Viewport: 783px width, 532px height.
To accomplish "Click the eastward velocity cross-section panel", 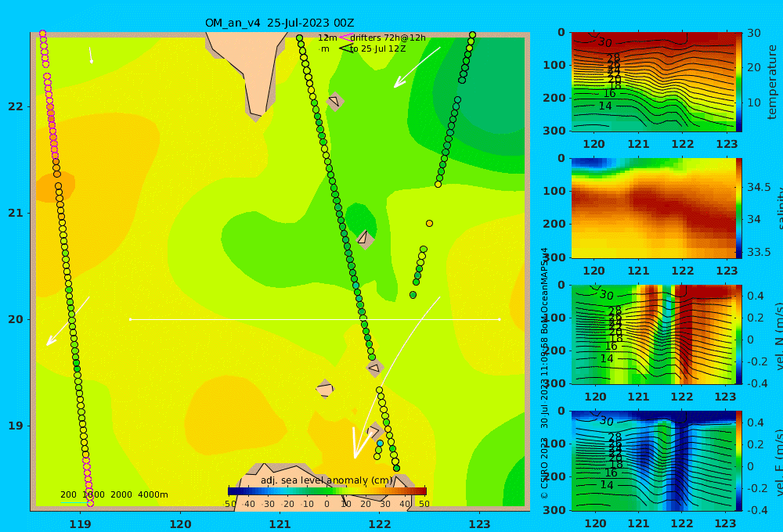I will click(653, 461).
